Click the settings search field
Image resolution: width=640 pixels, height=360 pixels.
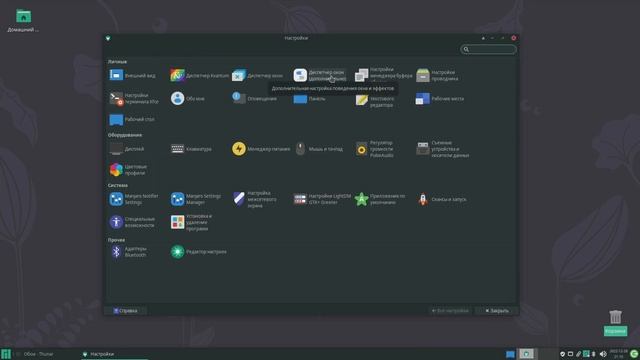coord(489,49)
